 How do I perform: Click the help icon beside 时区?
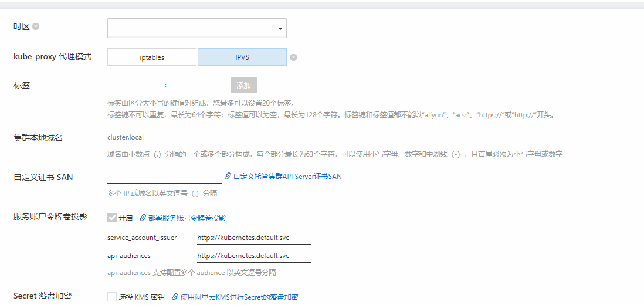[36, 26]
